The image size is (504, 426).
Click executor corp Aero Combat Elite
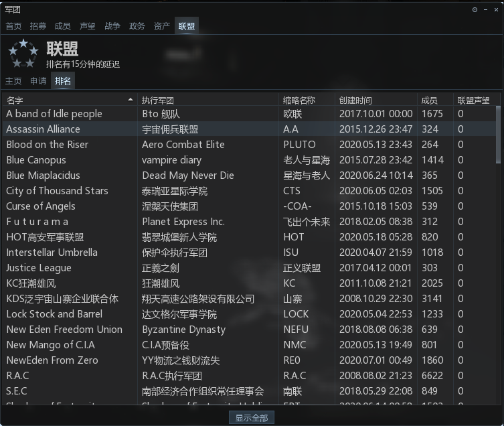pyautogui.click(x=183, y=145)
